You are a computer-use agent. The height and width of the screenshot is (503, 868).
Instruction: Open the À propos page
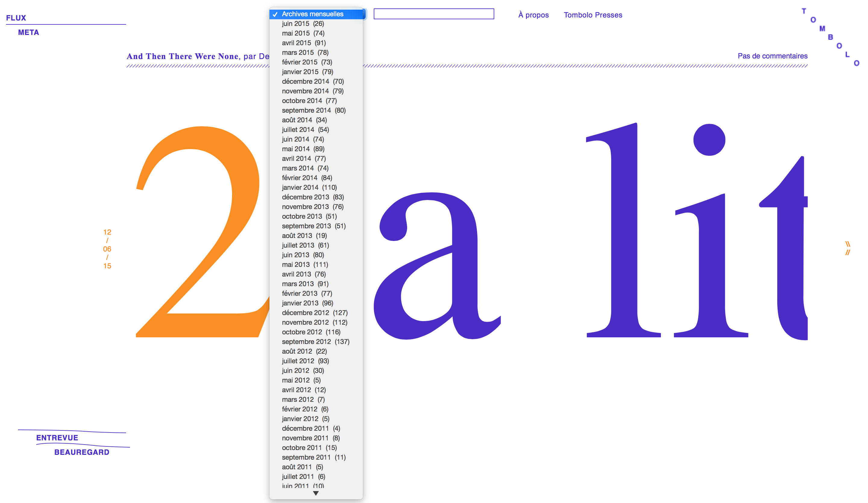[533, 15]
